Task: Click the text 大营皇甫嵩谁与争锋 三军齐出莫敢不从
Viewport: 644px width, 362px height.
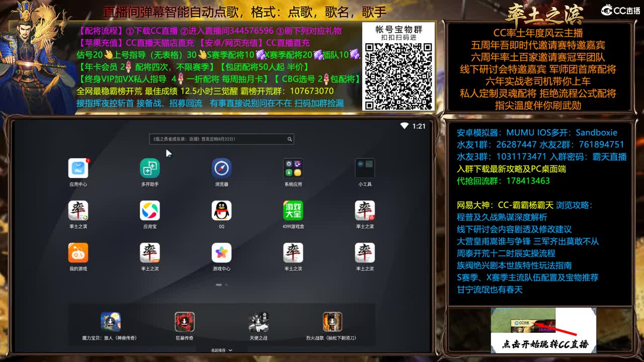Action: [x=528, y=241]
